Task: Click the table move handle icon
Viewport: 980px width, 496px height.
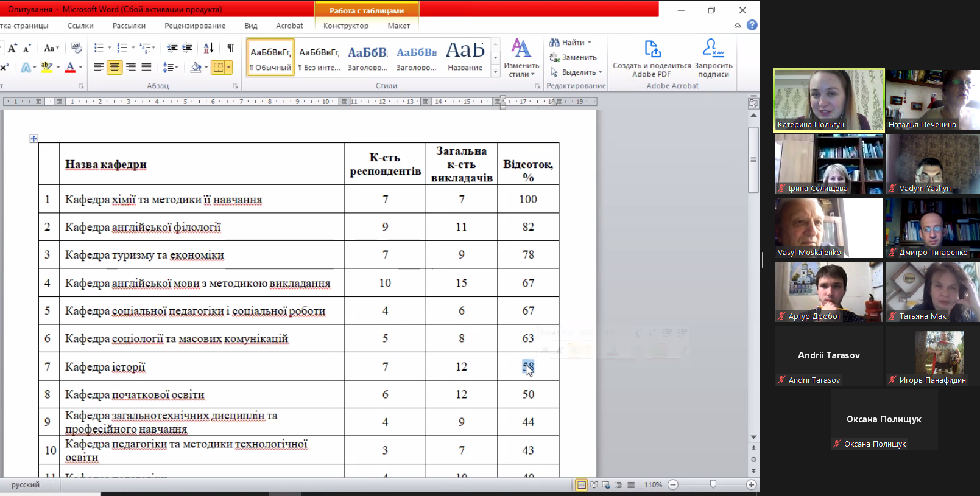Action: 33,139
